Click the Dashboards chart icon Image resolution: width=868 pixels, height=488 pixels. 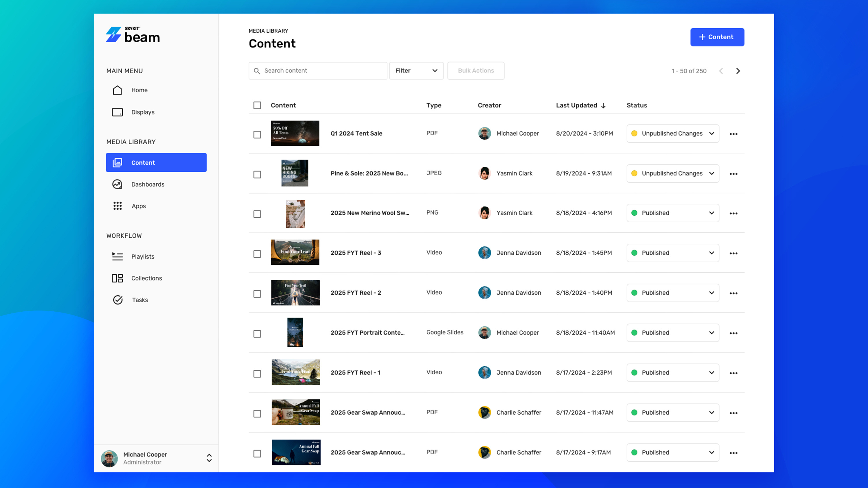(117, 184)
